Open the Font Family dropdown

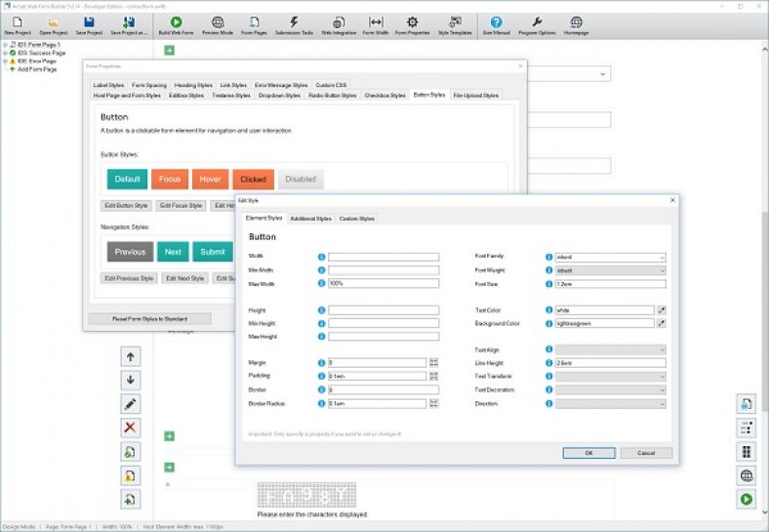tap(611, 257)
